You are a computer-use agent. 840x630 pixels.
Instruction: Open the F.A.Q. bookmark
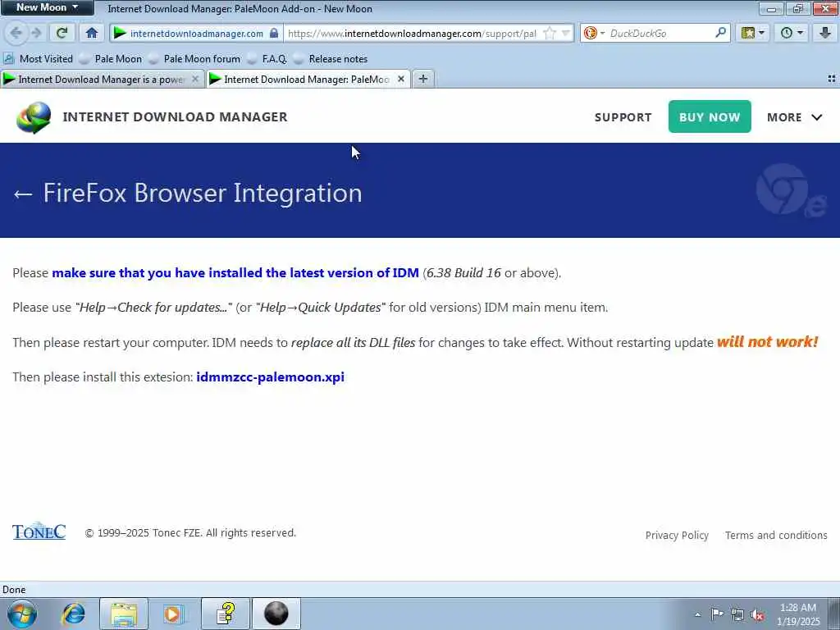tap(267, 59)
